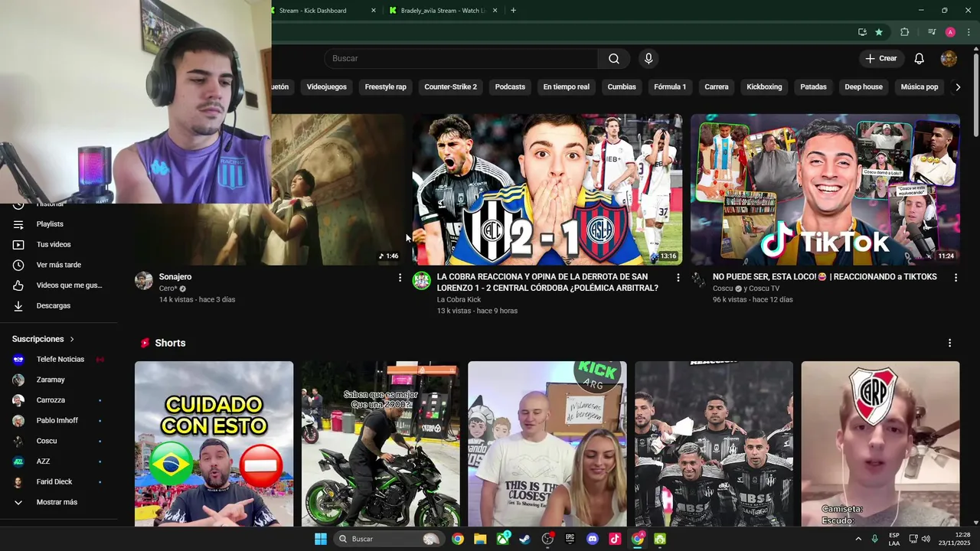Click Chrome install app icon in address bar
Screen dimensions: 980x551
coord(862,32)
